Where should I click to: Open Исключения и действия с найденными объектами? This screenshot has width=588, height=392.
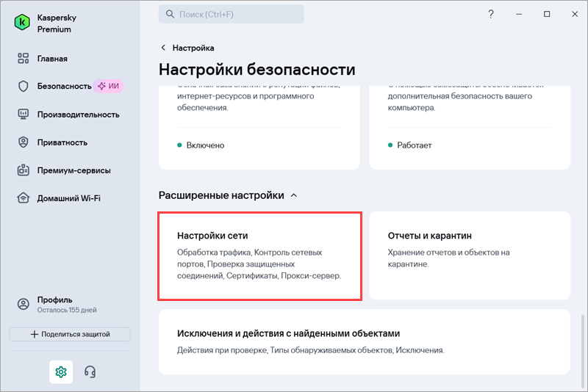click(365, 341)
